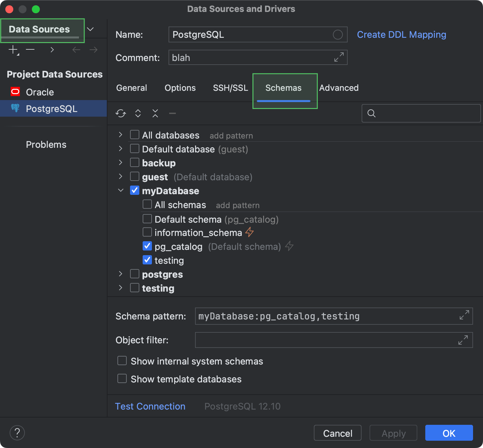This screenshot has width=483, height=448.
Task: Open the help question mark icon
Action: 17,433
